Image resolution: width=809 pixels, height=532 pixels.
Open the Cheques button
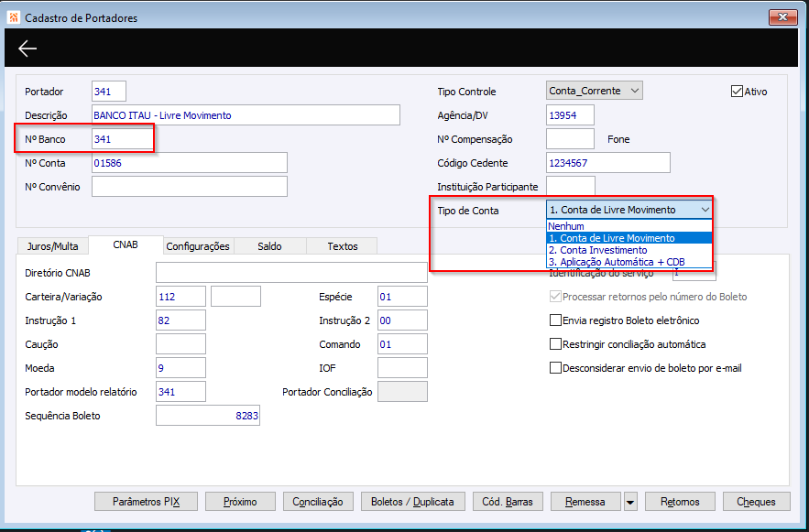point(757,502)
